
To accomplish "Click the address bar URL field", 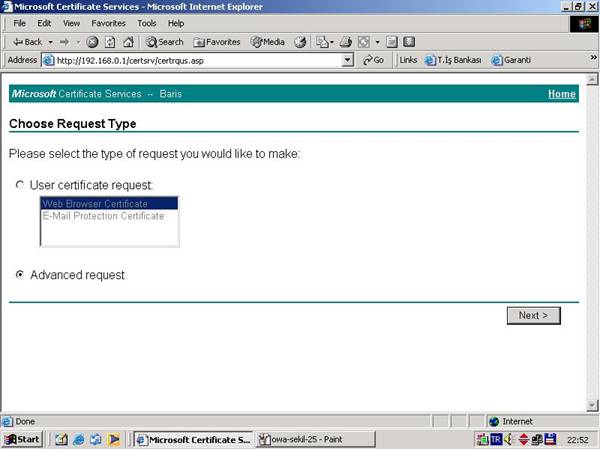I will click(x=199, y=60).
